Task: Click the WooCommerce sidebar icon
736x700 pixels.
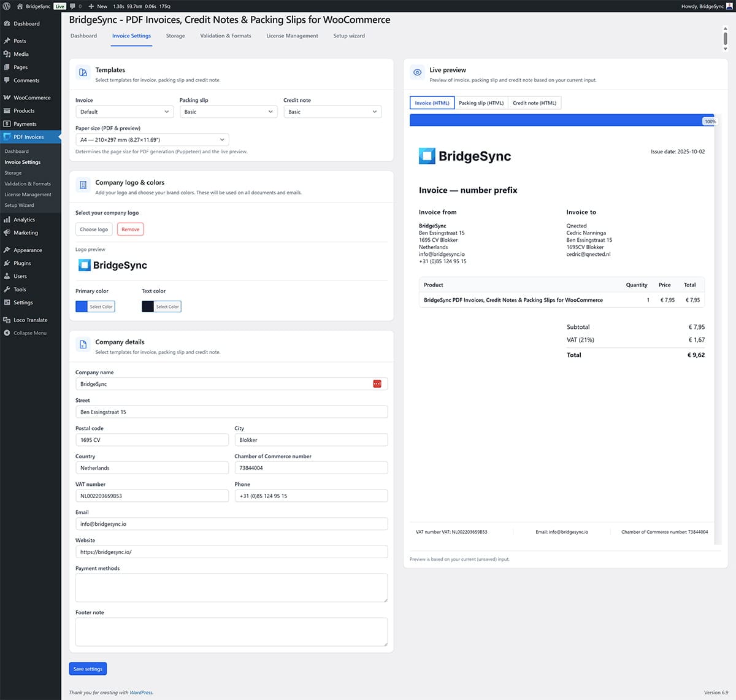Action: tap(7, 98)
